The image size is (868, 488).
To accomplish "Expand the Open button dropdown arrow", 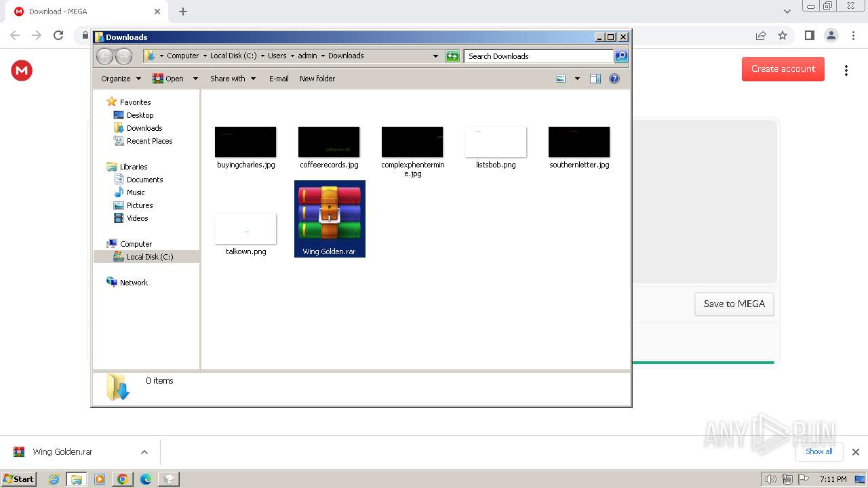I will 195,79.
